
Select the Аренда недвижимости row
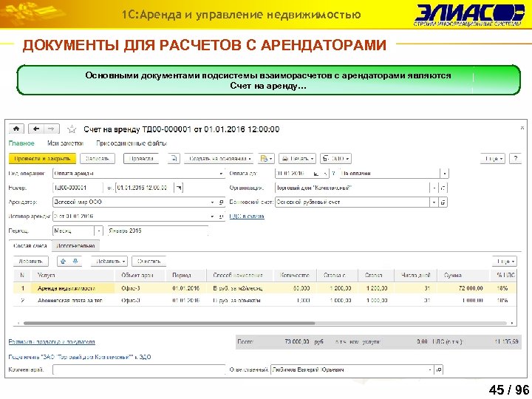pos(265,288)
